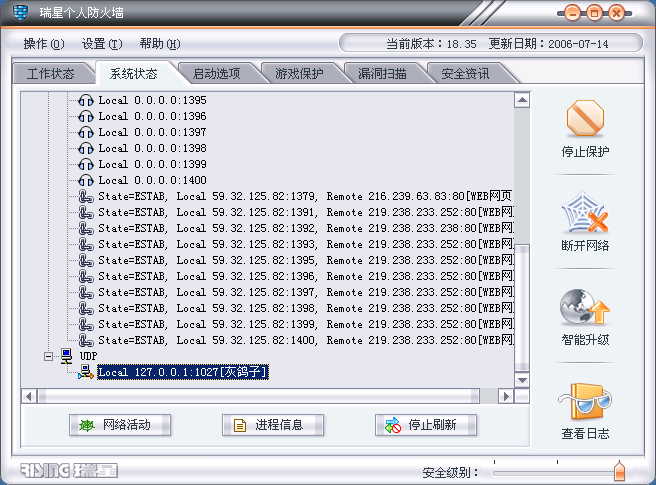Click the horizontal scrollbar thumb
656x485 pixels.
pyautogui.click(x=259, y=396)
